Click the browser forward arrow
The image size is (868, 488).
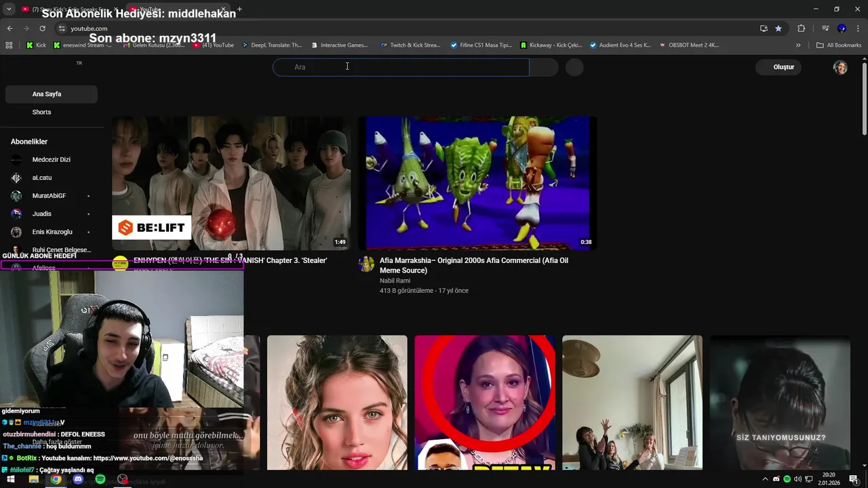pyautogui.click(x=26, y=28)
